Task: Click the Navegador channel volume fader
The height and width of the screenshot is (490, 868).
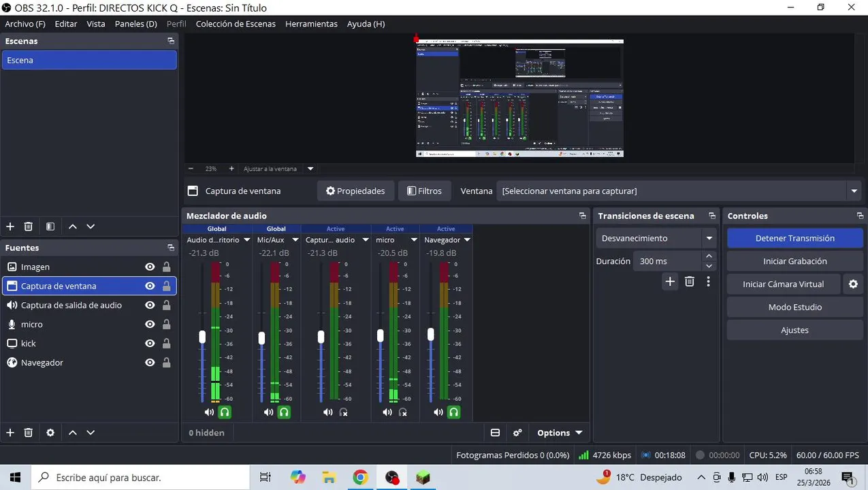Action: coord(431,335)
